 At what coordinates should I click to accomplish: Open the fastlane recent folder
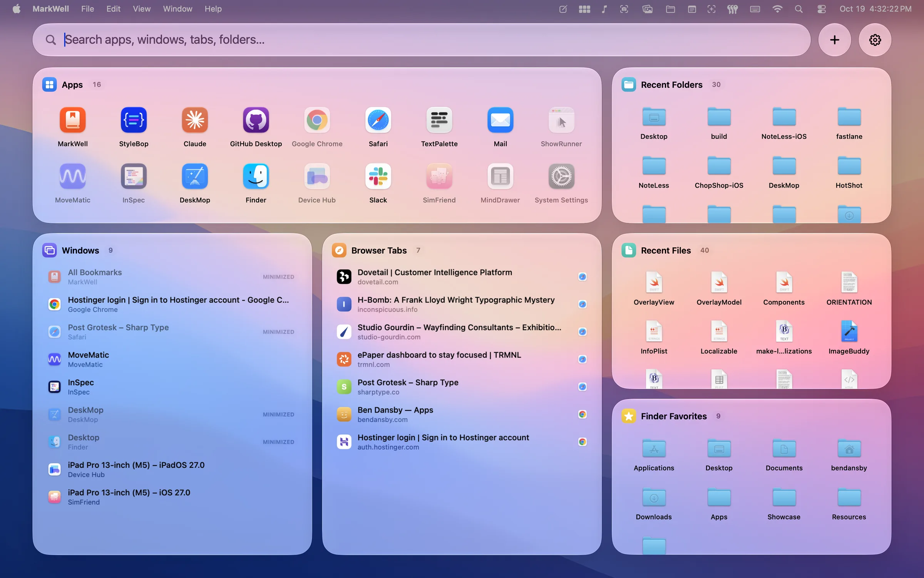(x=849, y=123)
